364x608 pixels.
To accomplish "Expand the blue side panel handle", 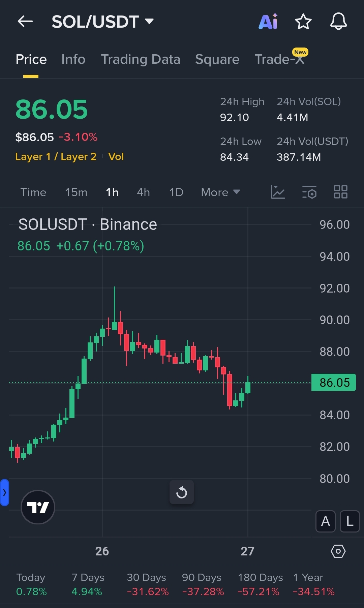I will tap(4, 493).
